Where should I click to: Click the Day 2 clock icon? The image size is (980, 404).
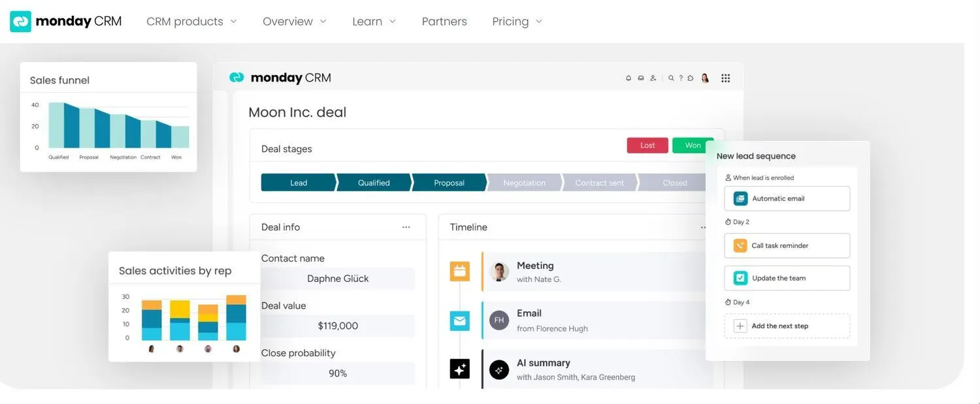728,222
